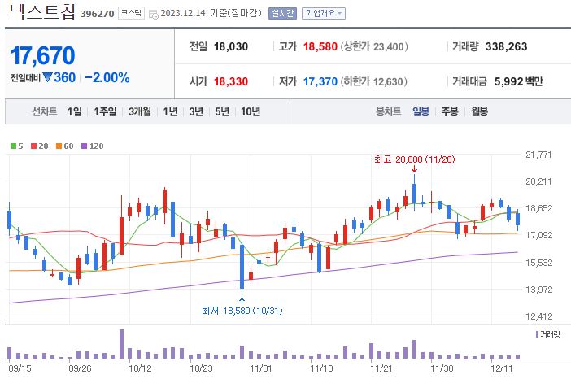Select the 3년 line chart tab
Screen dimensions: 571x392
coord(196,111)
